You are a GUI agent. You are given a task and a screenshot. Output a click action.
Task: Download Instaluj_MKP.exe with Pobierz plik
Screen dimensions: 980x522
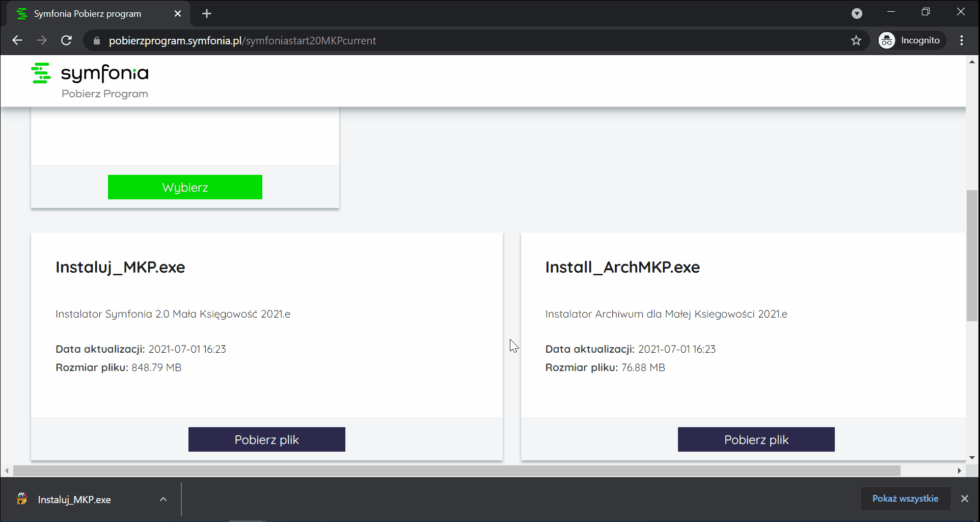pyautogui.click(x=267, y=439)
